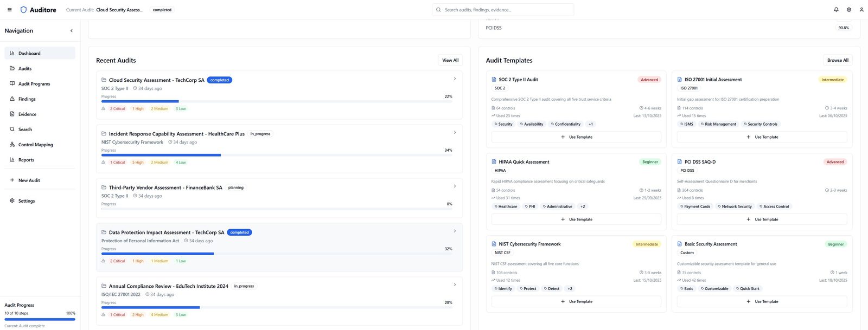Click the Control Mapping sidebar icon
The image size is (868, 330).
click(x=12, y=145)
